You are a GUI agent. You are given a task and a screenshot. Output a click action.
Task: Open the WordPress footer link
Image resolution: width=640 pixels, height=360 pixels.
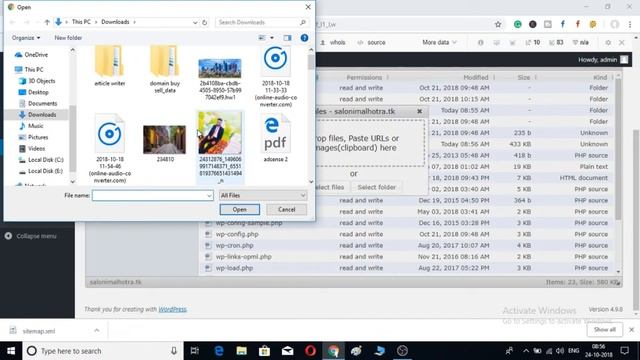pyautogui.click(x=172, y=309)
